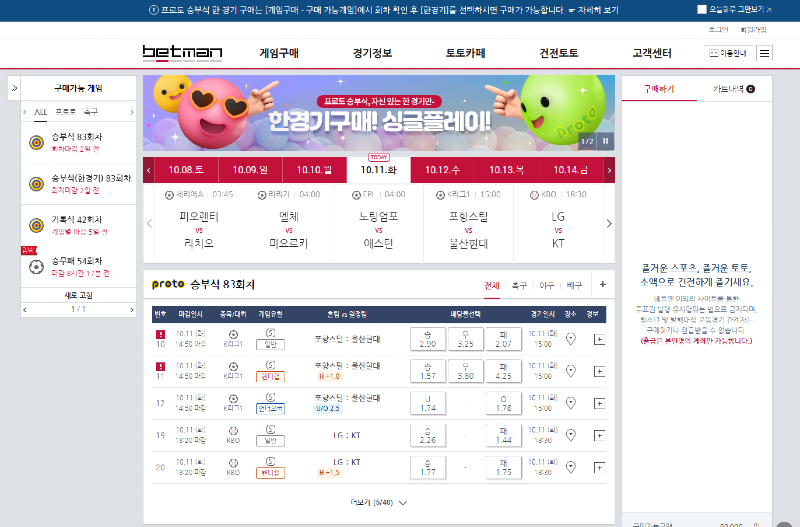Screen dimensions: 800x527
Task: Show next matches with right schedule arrow
Action: click(x=609, y=223)
